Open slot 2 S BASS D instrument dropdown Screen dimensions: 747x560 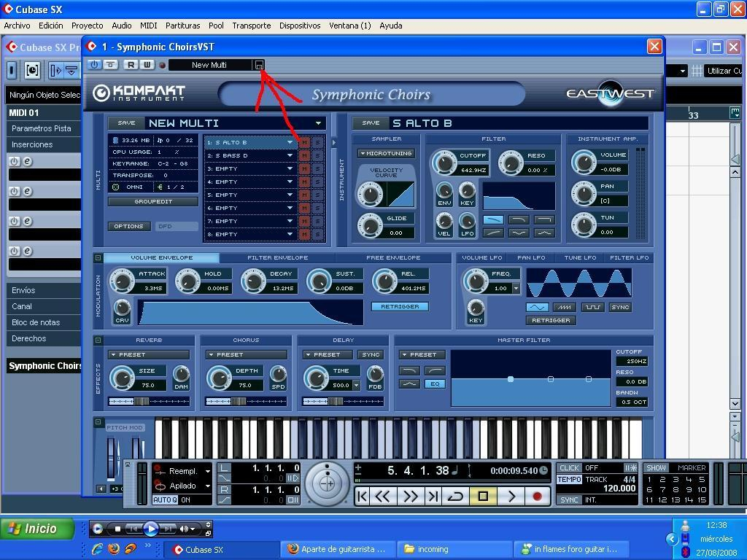[x=290, y=156]
